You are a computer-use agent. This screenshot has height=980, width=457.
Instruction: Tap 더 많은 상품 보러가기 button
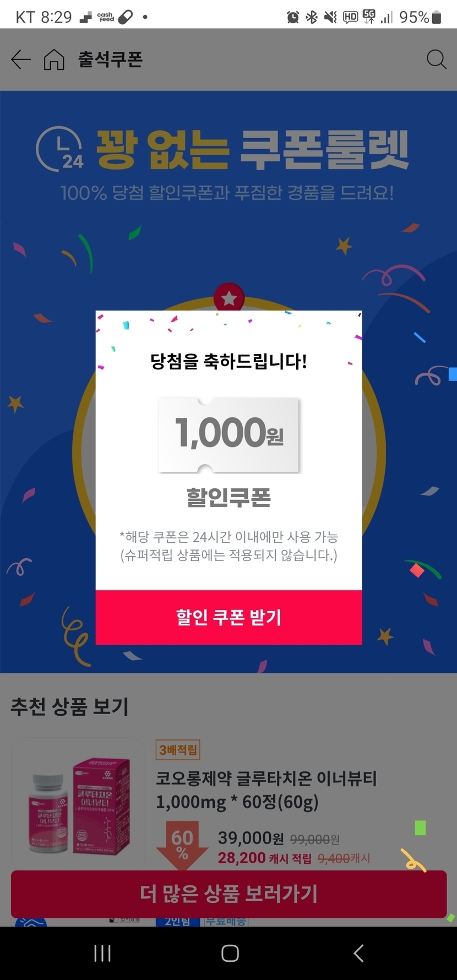click(228, 894)
